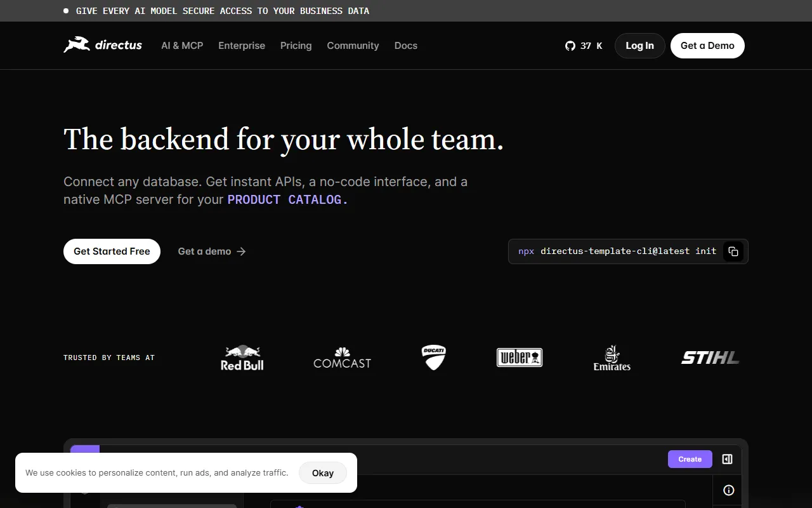Click the main headline 'The backend for your whole team.'
Viewport: 812px width, 508px height.
pos(284,139)
